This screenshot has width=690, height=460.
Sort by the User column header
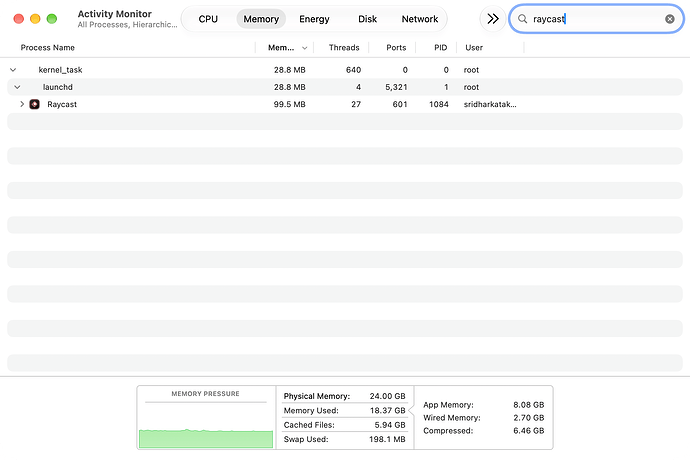tap(474, 48)
